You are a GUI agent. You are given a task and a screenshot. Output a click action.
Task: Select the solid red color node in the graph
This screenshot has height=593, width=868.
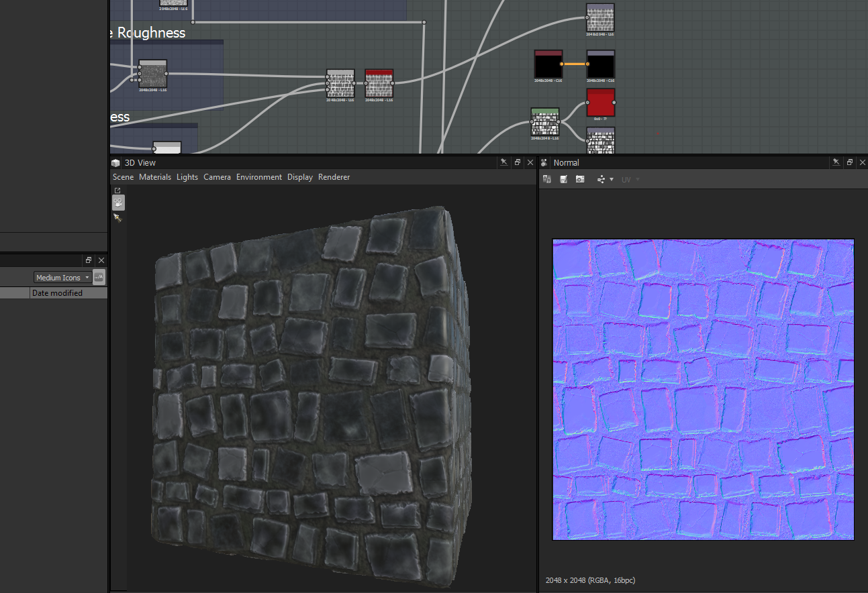coord(600,101)
